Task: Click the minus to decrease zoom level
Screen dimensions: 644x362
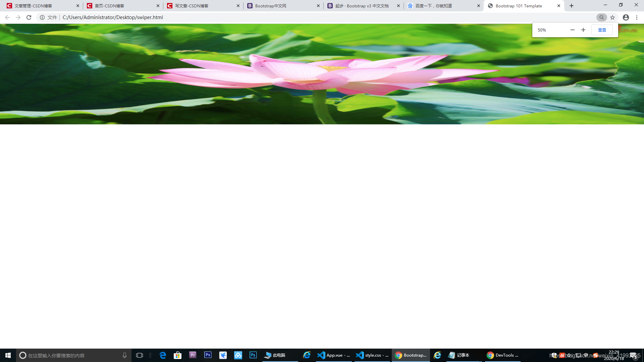Action: (x=573, y=30)
